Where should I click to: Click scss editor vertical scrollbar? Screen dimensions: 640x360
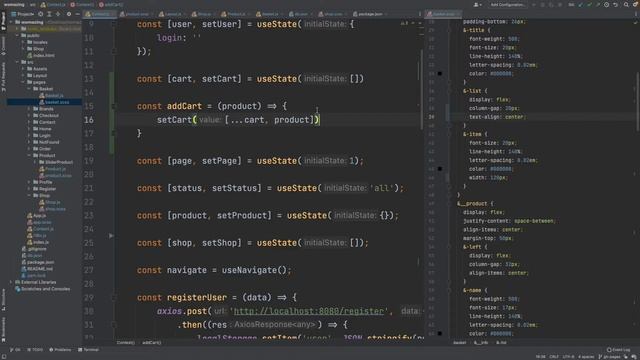click(x=638, y=102)
